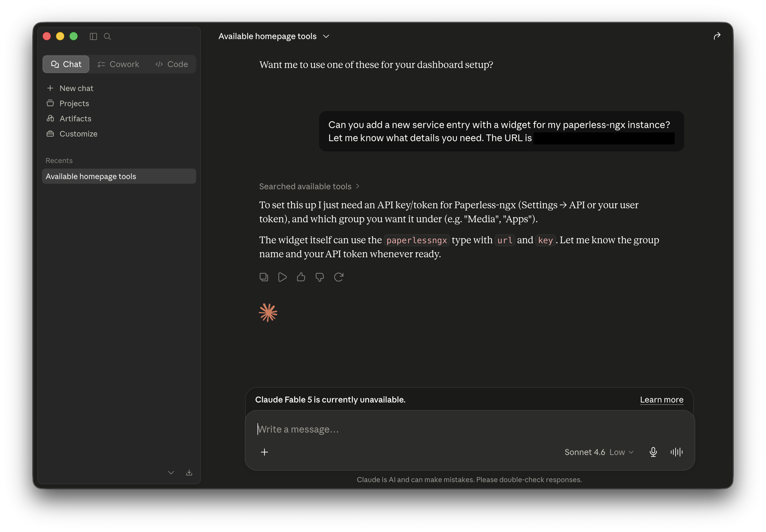Expand the sidebar footer chevron
Screen dimensions: 766x532
coord(171,472)
